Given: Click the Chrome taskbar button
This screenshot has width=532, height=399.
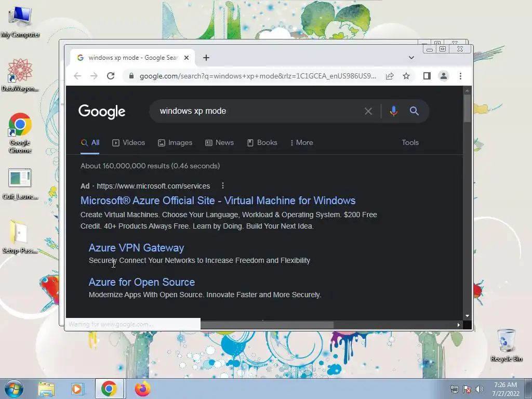Looking at the screenshot, I should pyautogui.click(x=109, y=389).
